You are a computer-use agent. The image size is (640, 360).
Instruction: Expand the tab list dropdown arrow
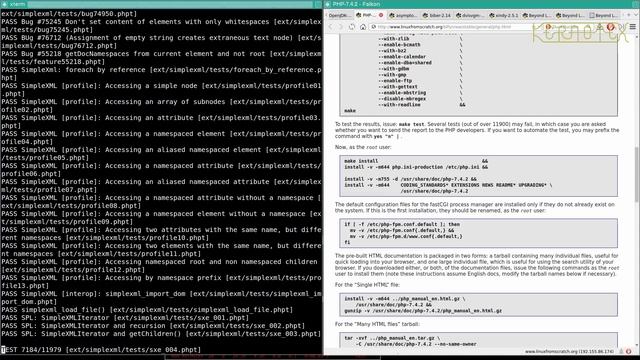click(x=636, y=15)
